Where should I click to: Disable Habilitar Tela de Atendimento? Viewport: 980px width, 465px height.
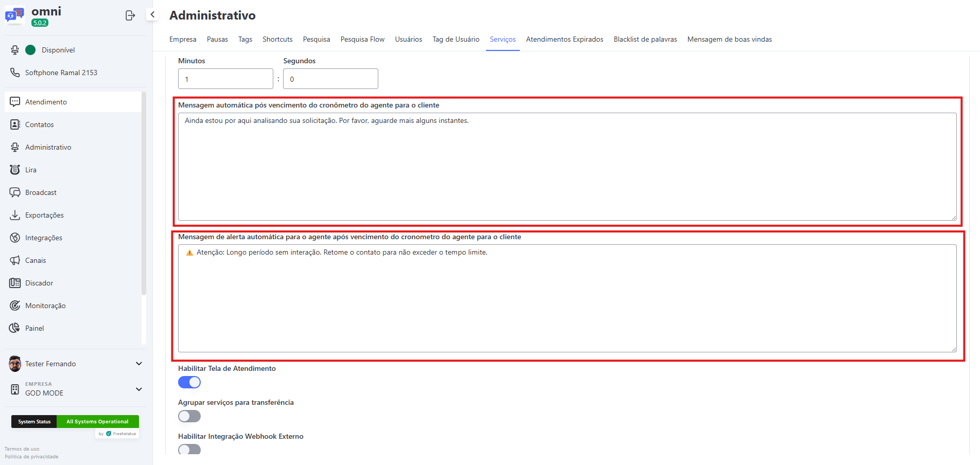click(x=189, y=382)
